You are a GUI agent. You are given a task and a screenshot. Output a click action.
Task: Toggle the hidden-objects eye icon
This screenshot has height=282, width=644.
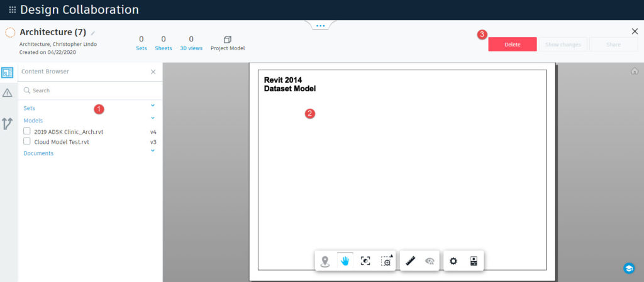[430, 261]
